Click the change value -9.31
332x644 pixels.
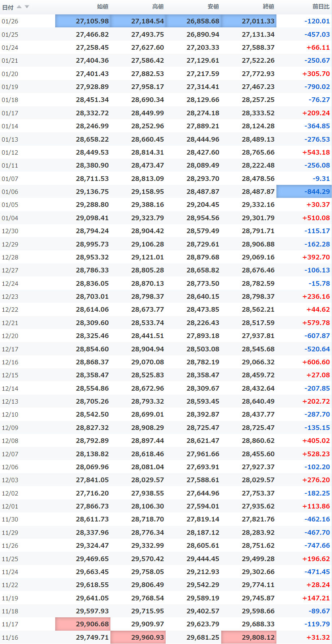[x=321, y=179]
